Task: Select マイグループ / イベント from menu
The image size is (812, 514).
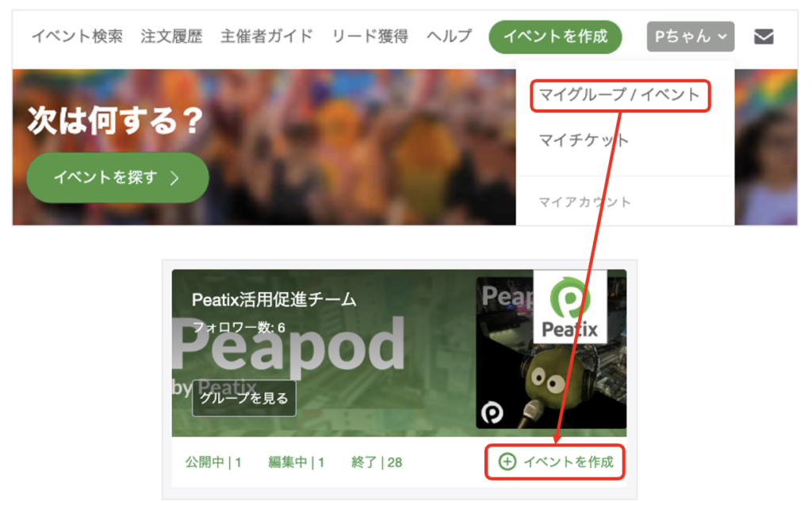Action: (619, 95)
